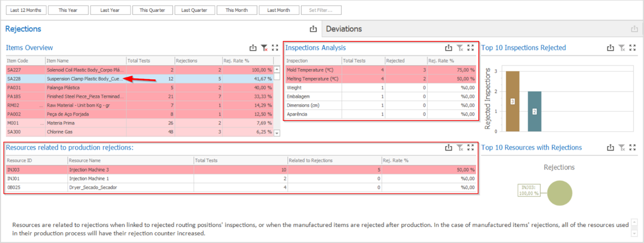
Task: Export the Inspections Analysis table
Action: click(448, 48)
